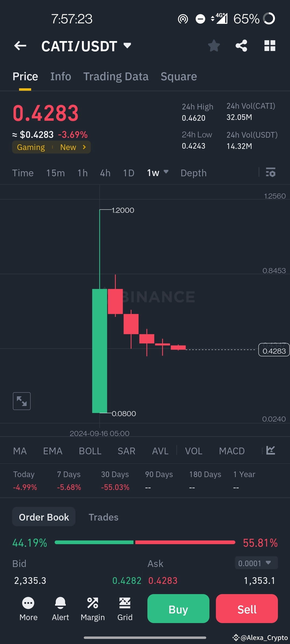290x644 pixels.
Task: Open the markets grid icon top right
Action: pyautogui.click(x=270, y=46)
